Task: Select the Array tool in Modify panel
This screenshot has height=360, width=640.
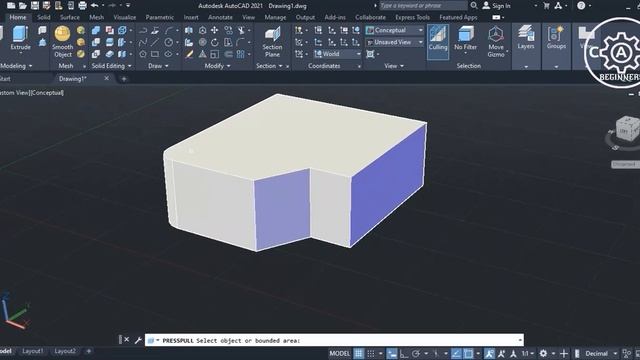Action: (240, 54)
